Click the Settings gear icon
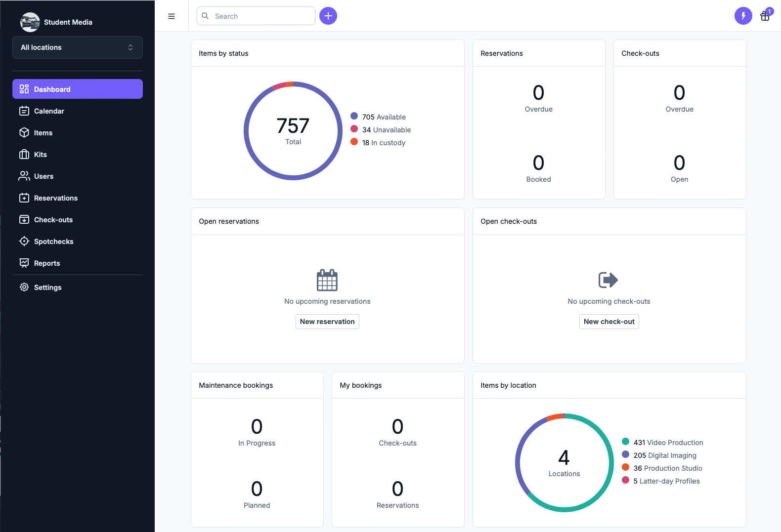Image resolution: width=781 pixels, height=532 pixels. (24, 287)
